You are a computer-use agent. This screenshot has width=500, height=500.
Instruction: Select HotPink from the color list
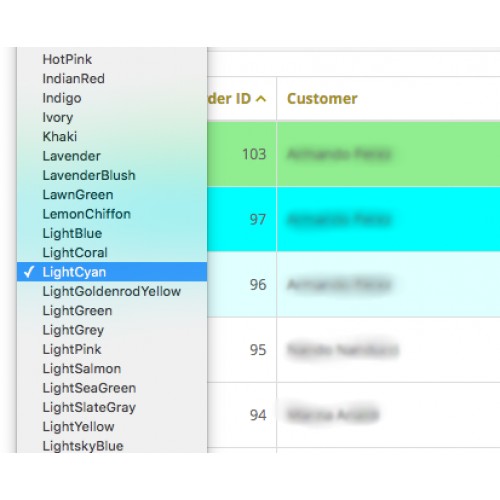[x=112, y=59]
